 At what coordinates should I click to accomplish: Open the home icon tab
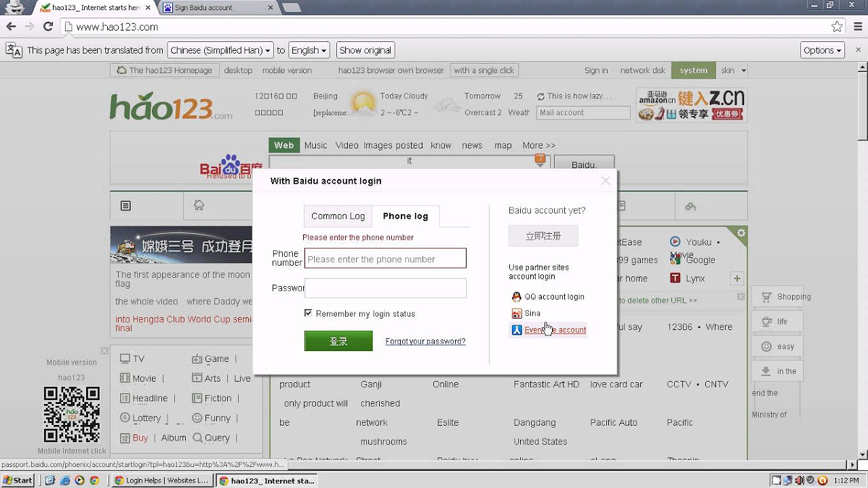pyautogui.click(x=199, y=205)
